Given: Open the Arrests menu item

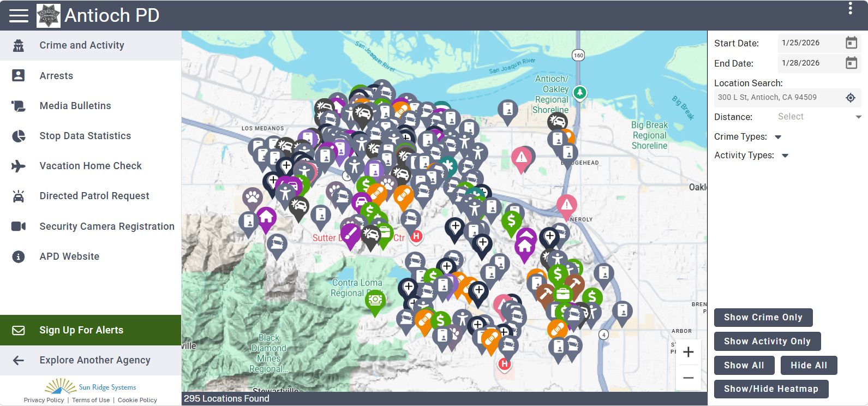Looking at the screenshot, I should [x=56, y=76].
